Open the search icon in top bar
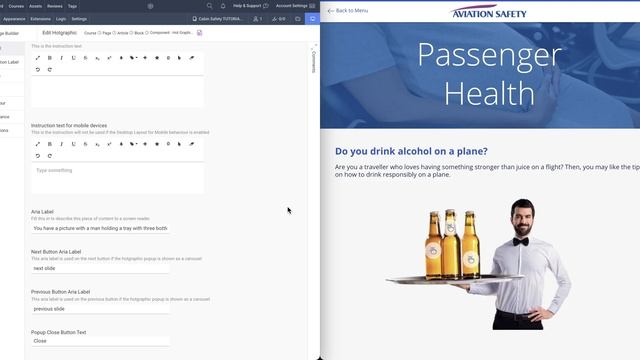Image resolution: width=640 pixels, height=360 pixels. (x=209, y=6)
